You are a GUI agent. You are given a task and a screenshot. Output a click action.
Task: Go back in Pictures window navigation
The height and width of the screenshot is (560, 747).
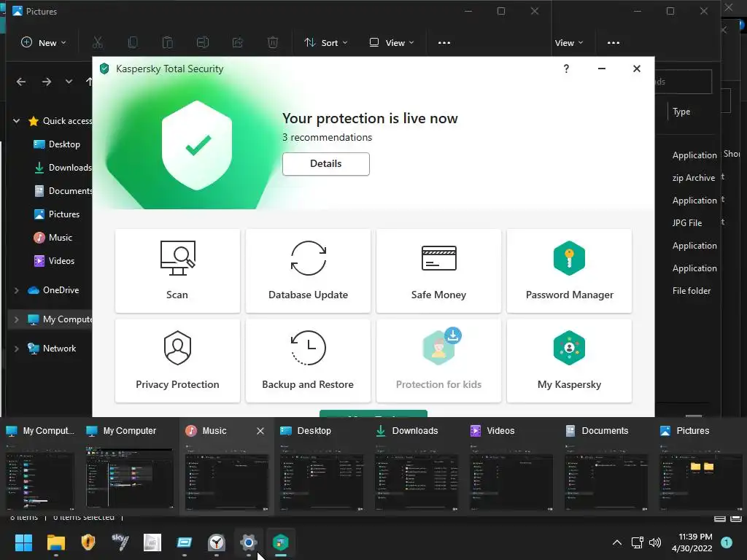click(x=21, y=82)
